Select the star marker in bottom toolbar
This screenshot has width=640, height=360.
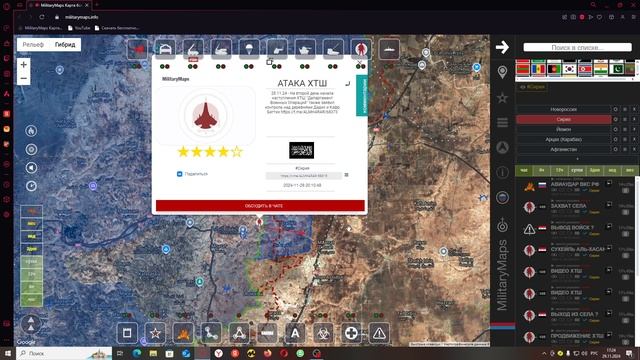pyautogui.click(x=155, y=333)
